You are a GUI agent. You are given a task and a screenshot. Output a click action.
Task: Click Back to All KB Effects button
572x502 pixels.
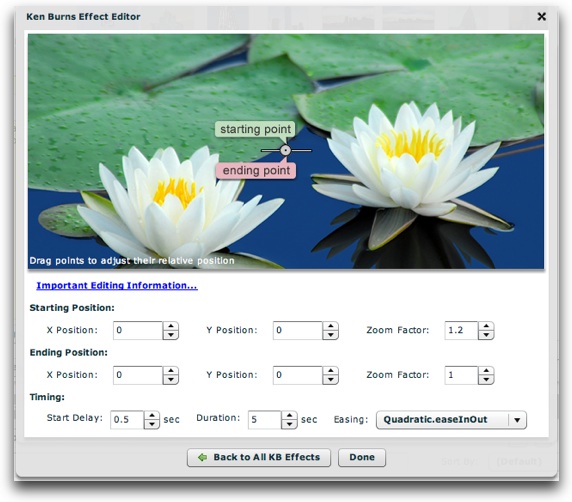coord(259,457)
